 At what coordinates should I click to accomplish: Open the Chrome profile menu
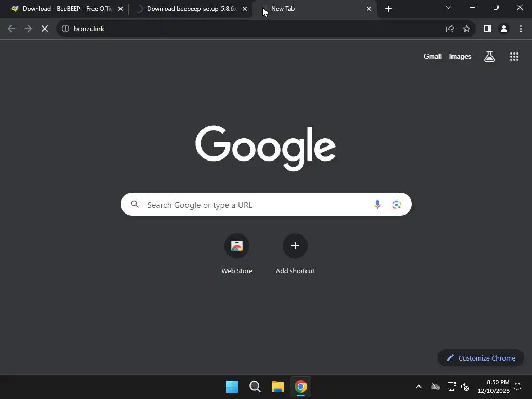(504, 29)
